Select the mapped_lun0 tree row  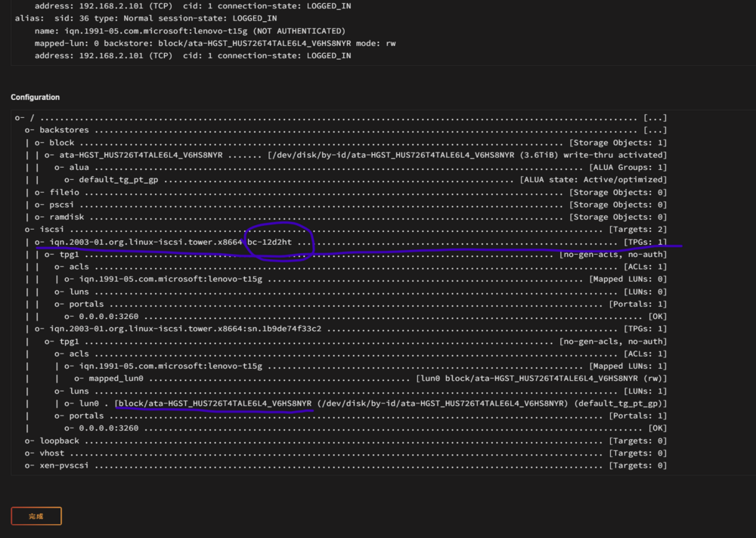[x=370, y=379]
